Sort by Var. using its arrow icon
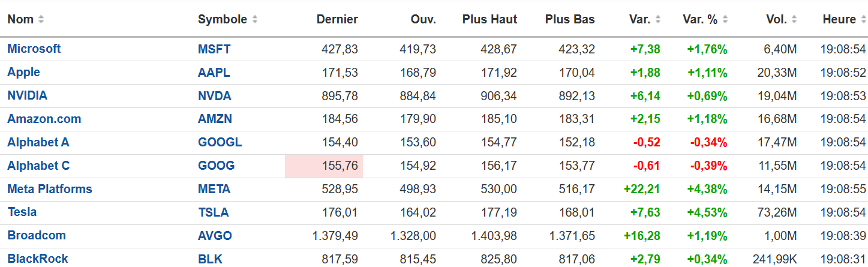 658,19
